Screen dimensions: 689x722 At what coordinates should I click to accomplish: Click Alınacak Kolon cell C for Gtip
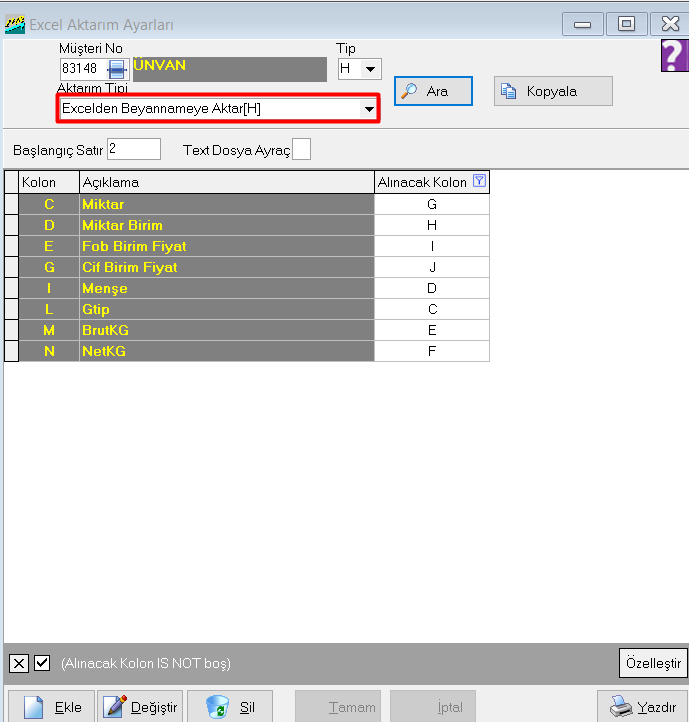click(x=432, y=309)
